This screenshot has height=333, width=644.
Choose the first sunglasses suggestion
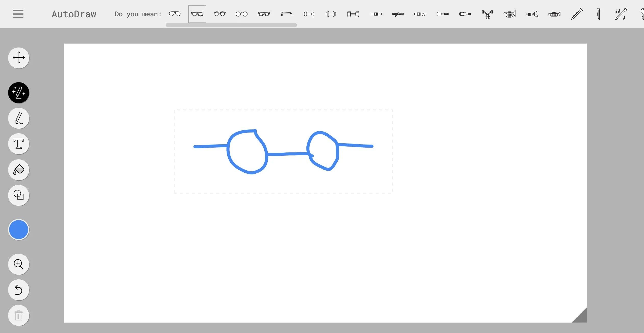click(175, 14)
